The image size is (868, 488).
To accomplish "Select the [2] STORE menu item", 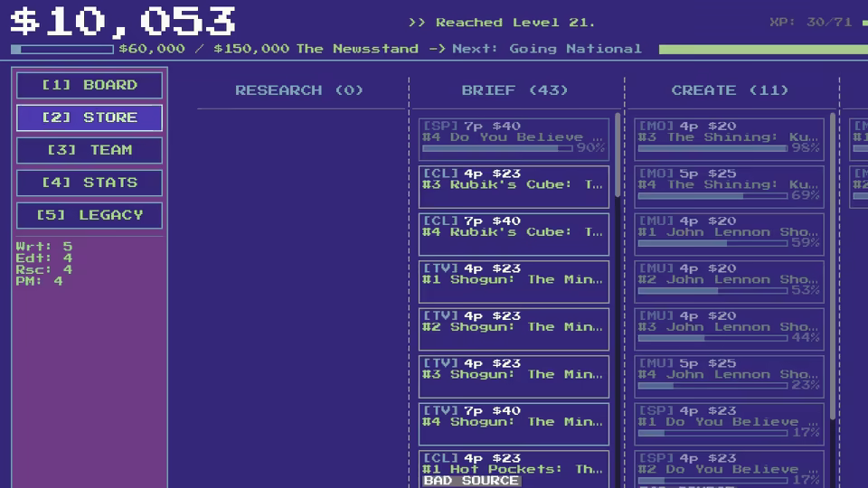I will coord(90,117).
